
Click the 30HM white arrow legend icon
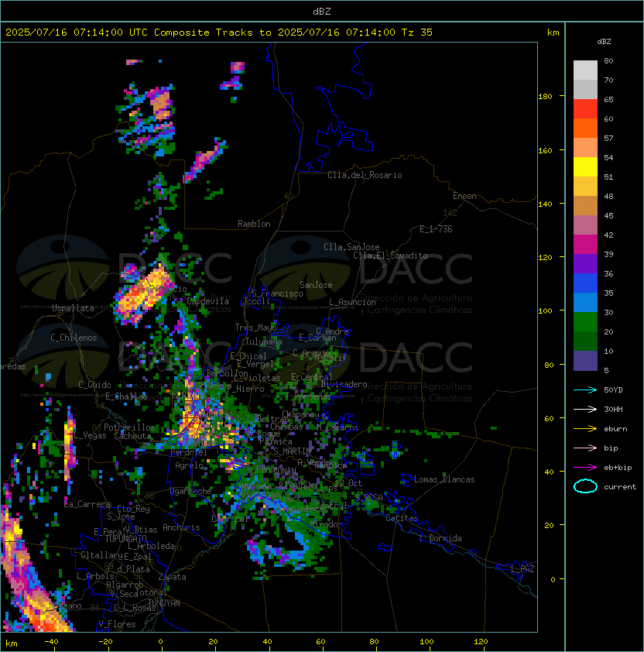point(585,409)
